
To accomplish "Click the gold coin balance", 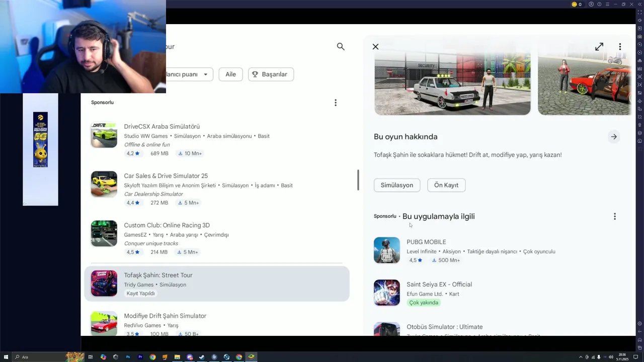I will 577,5.
